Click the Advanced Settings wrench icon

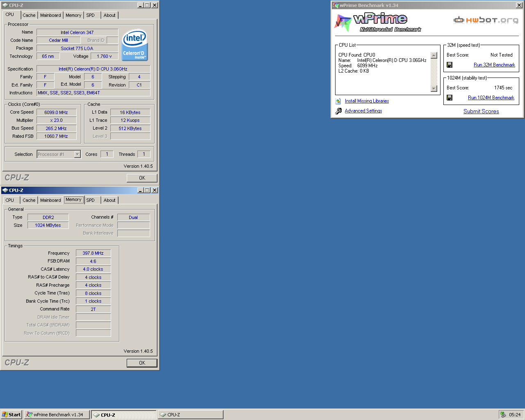tap(338, 111)
